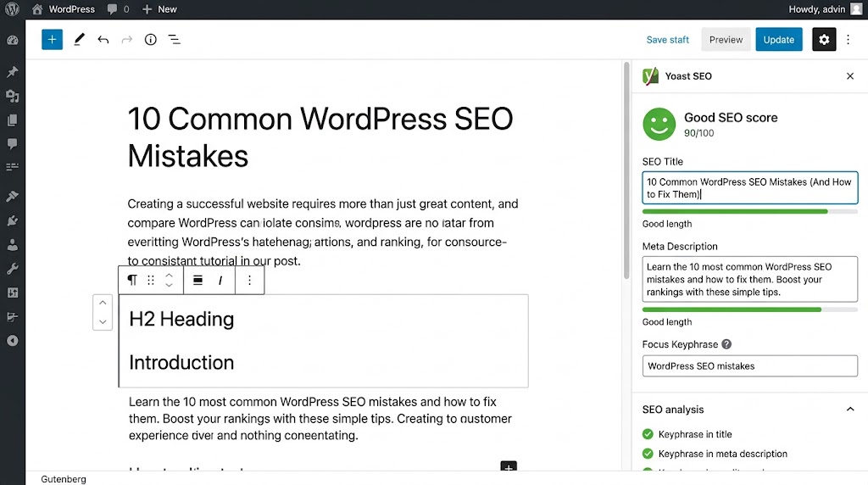
Task: Redo the last change
Action: (127, 39)
